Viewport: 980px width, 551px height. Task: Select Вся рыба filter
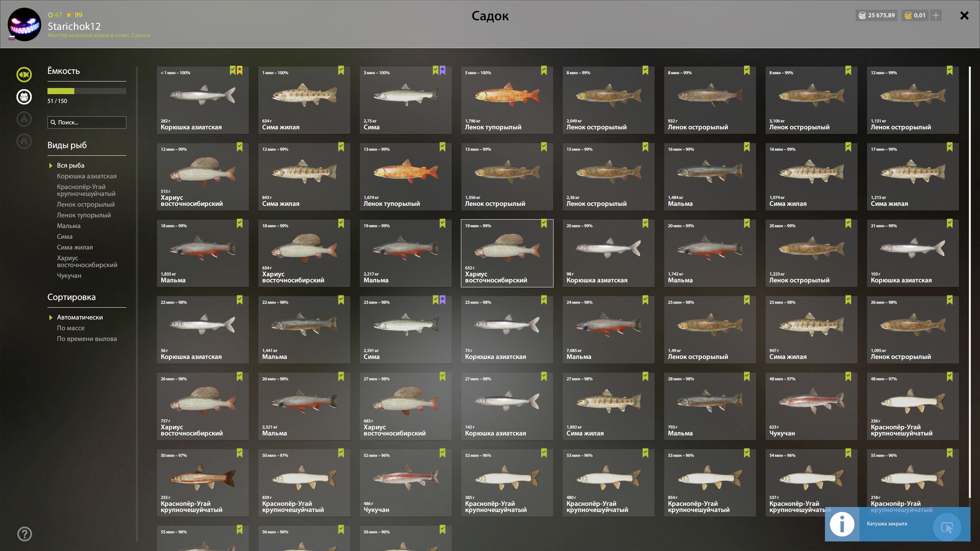(x=70, y=165)
